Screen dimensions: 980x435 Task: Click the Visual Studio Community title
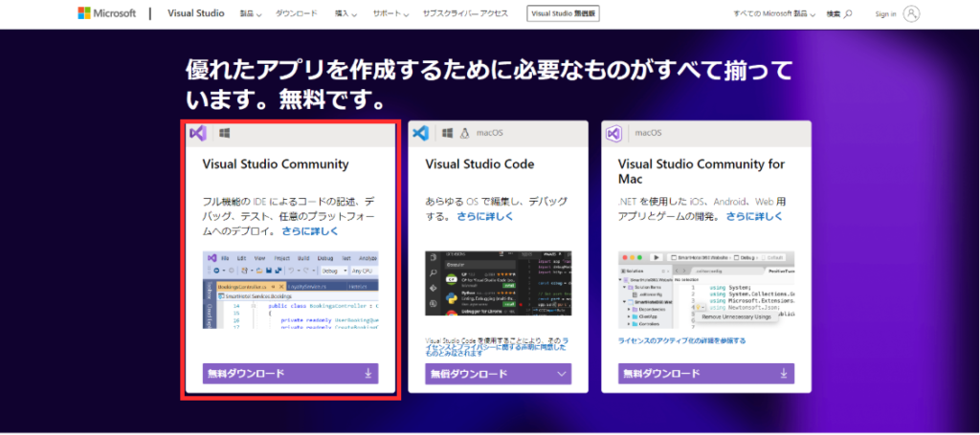click(x=275, y=164)
